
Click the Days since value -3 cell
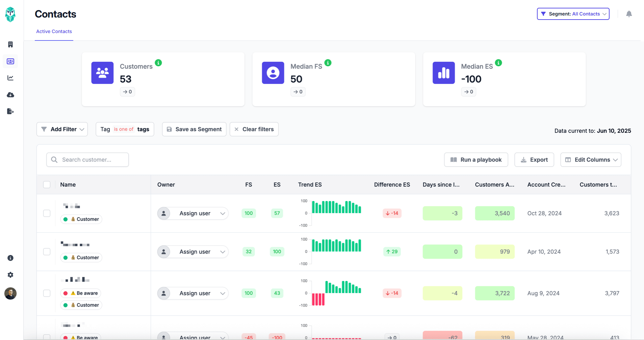click(x=442, y=213)
